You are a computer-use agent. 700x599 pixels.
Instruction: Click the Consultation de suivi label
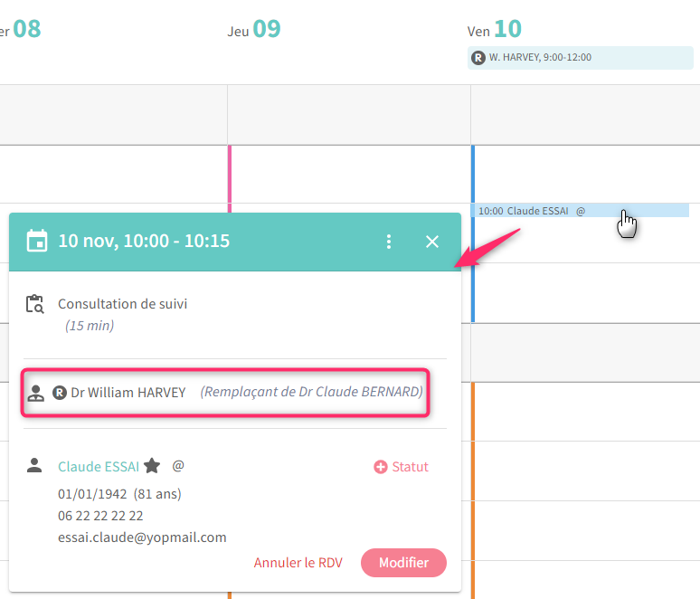[123, 304]
